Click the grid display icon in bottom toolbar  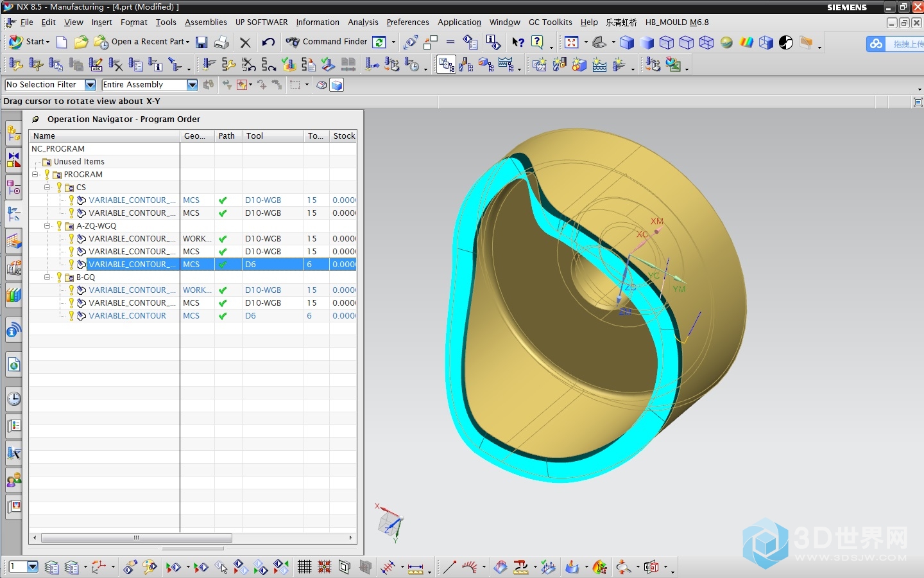coord(304,567)
